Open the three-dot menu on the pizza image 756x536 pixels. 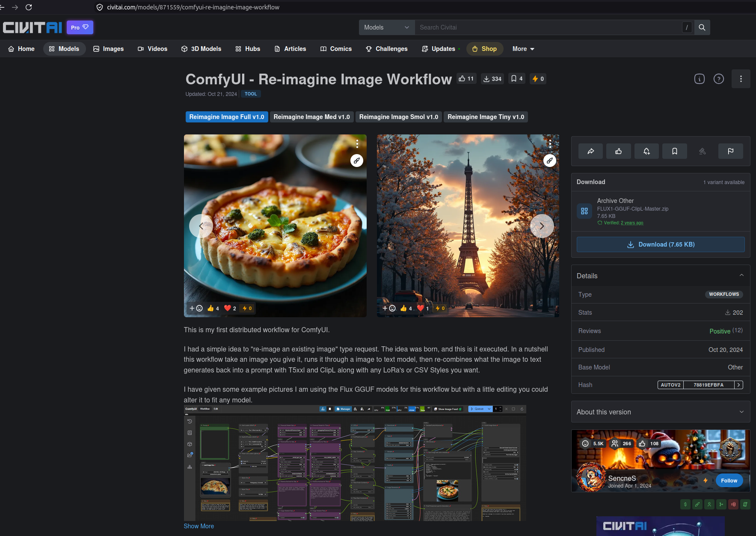click(x=357, y=143)
